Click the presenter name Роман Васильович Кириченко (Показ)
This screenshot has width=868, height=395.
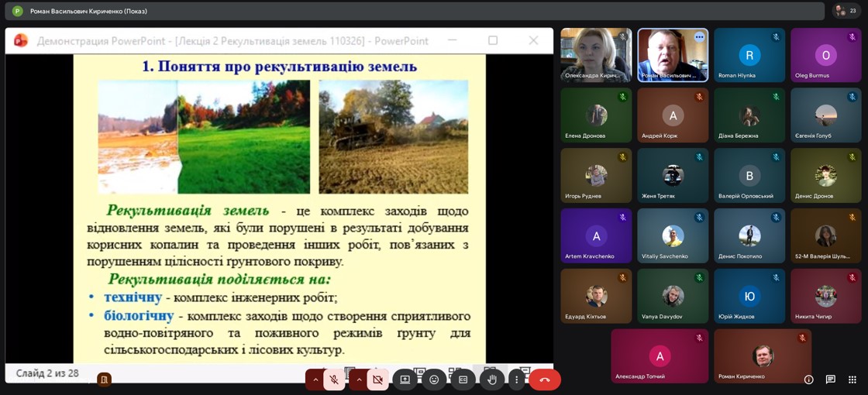tap(88, 11)
